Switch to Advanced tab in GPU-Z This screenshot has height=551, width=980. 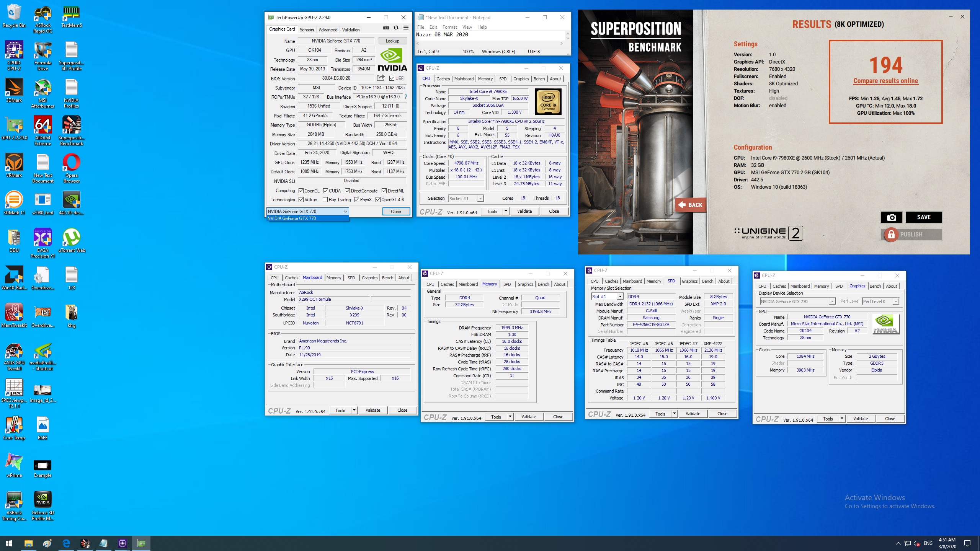click(328, 30)
